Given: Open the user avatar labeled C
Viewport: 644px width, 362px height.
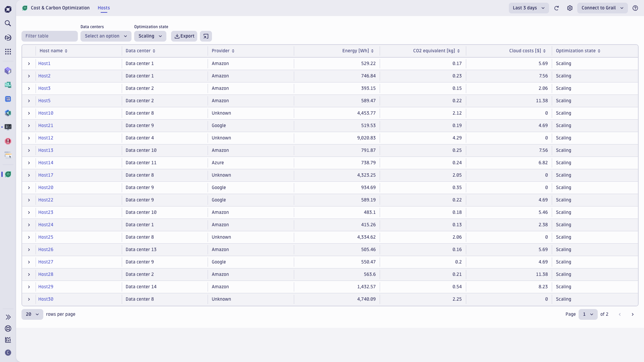Looking at the screenshot, I should coord(8,353).
